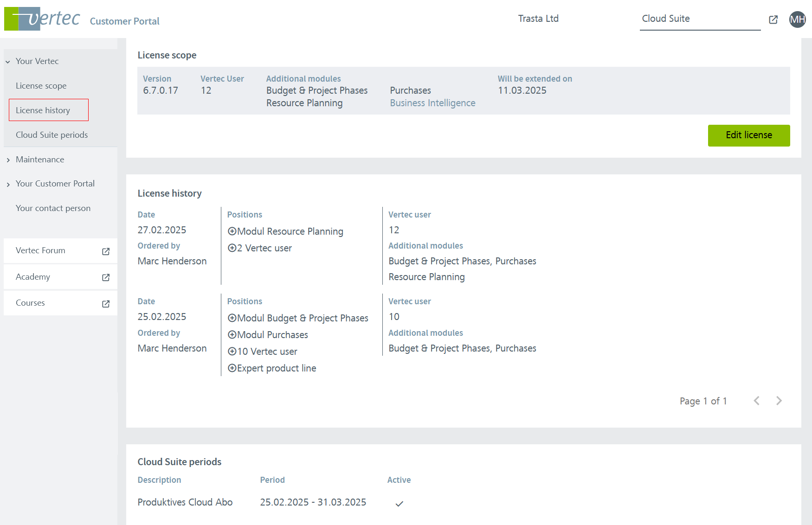Open the MH user avatar menu

797,19
